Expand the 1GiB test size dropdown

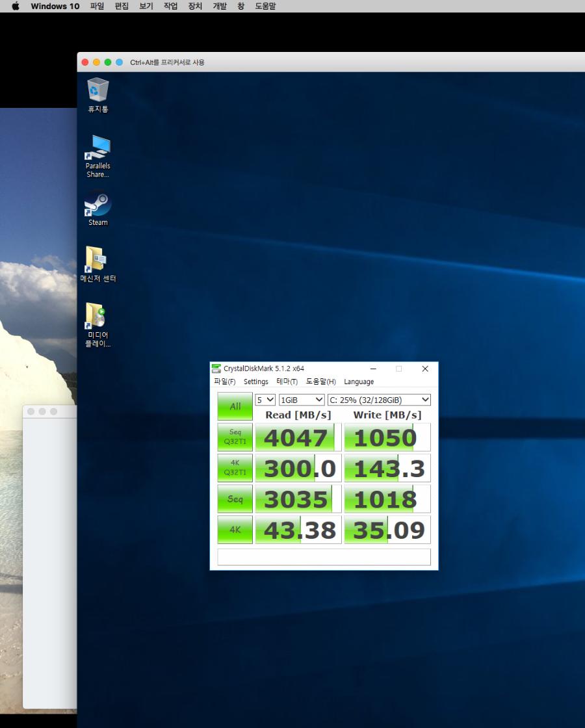(302, 400)
